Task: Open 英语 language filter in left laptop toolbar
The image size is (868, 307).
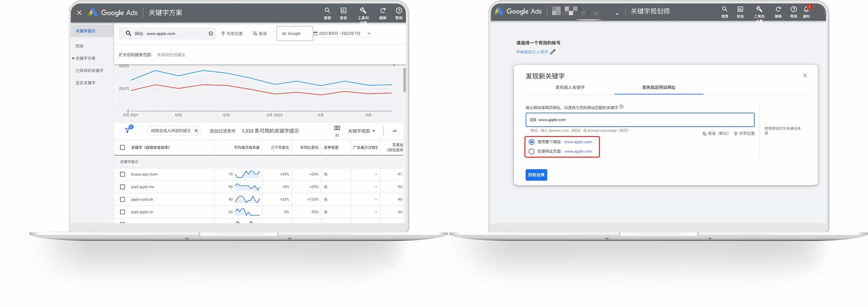Action: [260, 34]
